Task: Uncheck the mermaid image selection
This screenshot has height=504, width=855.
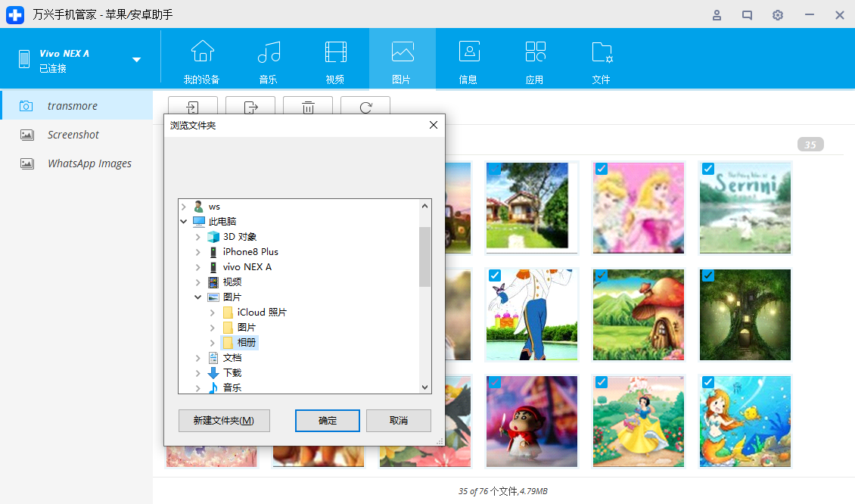Action: click(x=708, y=383)
